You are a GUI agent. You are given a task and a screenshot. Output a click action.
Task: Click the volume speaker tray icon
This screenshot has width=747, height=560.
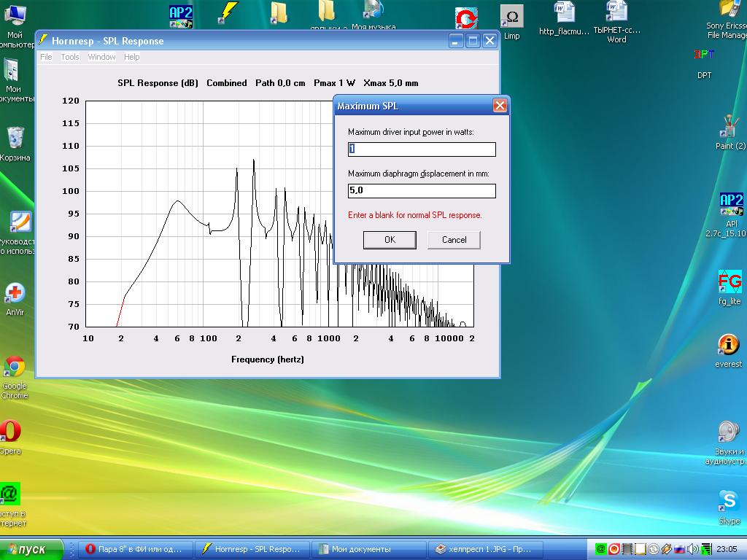(692, 549)
